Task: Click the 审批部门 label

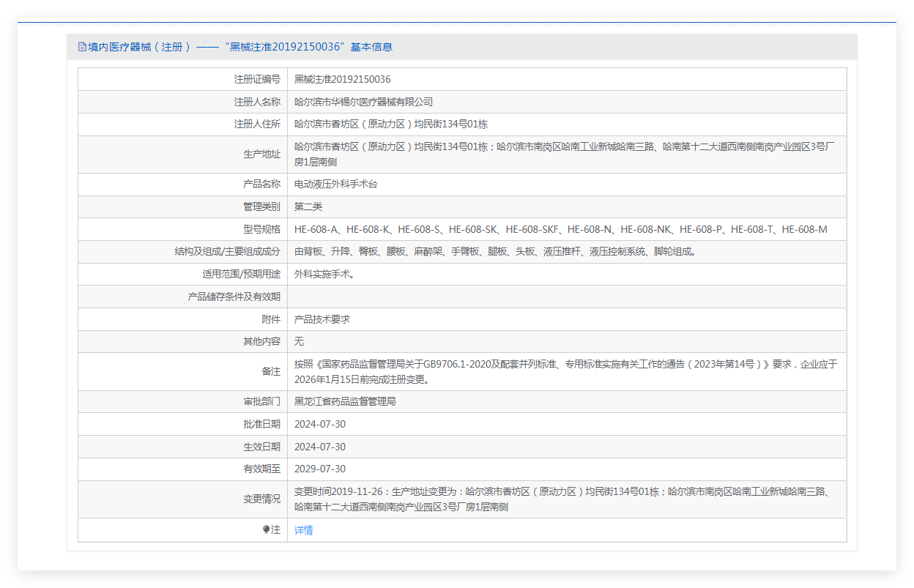Action: (x=261, y=402)
